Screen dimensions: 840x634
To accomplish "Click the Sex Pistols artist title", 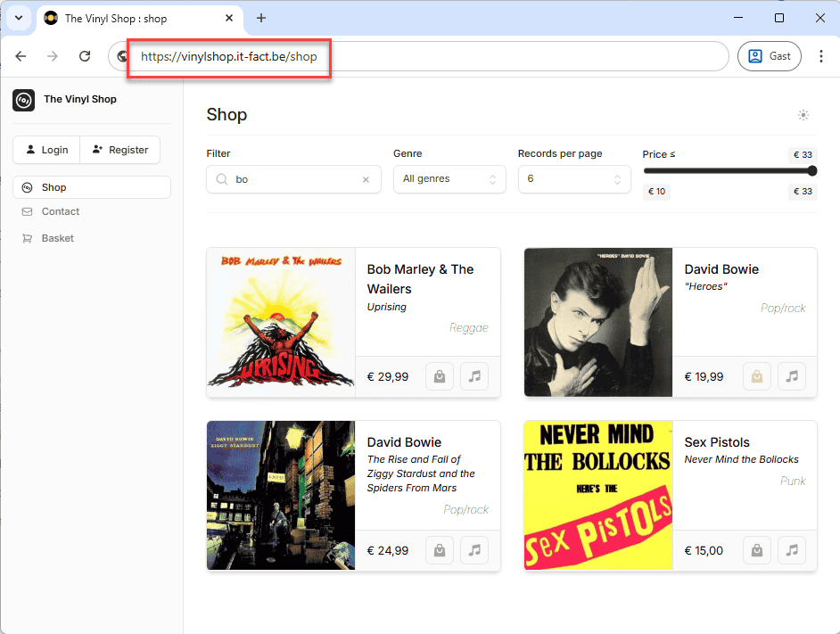I will click(x=717, y=442).
